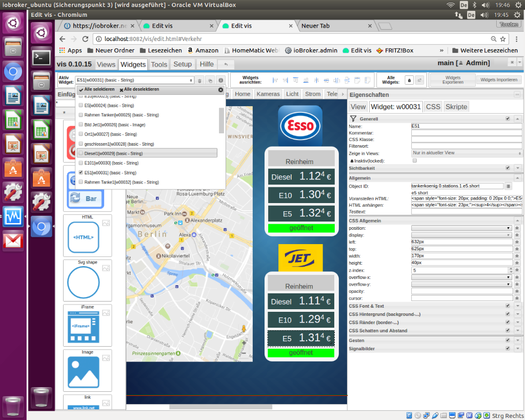The width and height of the screenshot is (525, 420).
Task: Copy the active widget with the duplicate icon
Action: point(210,81)
